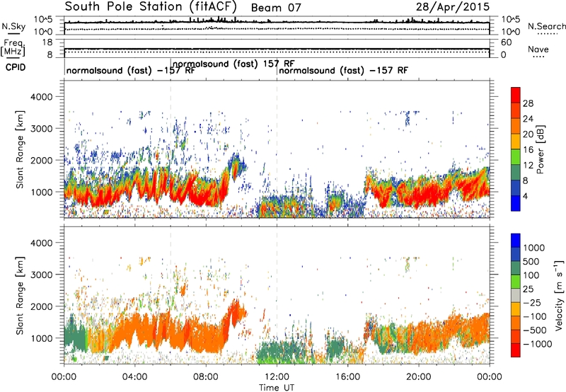Select the 4000 tick on power panel axis
The width and height of the screenshot is (566, 392).
click(41, 97)
